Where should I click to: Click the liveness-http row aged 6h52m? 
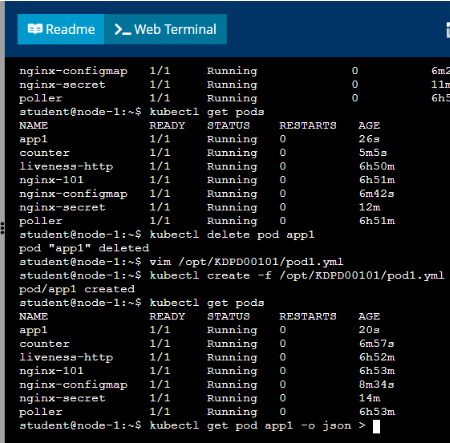[207, 357]
